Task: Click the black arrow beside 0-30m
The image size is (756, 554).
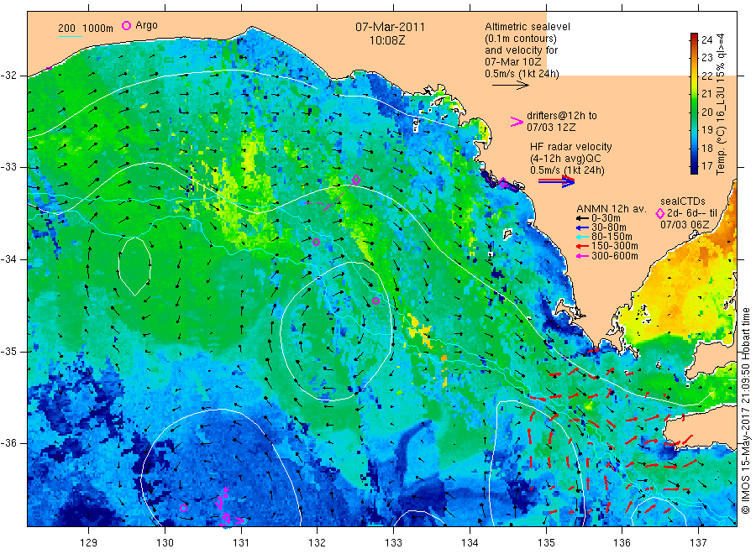Action: pyautogui.click(x=582, y=218)
